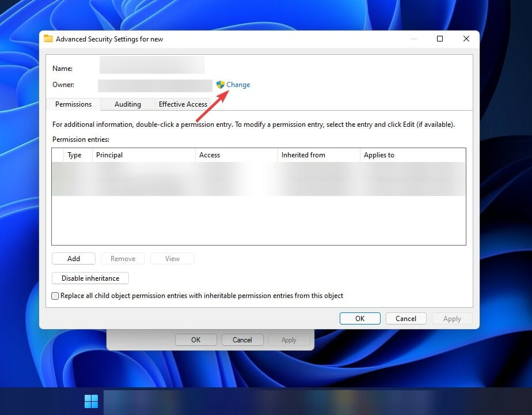
Task: Open the Auditing tab
Action: point(127,104)
